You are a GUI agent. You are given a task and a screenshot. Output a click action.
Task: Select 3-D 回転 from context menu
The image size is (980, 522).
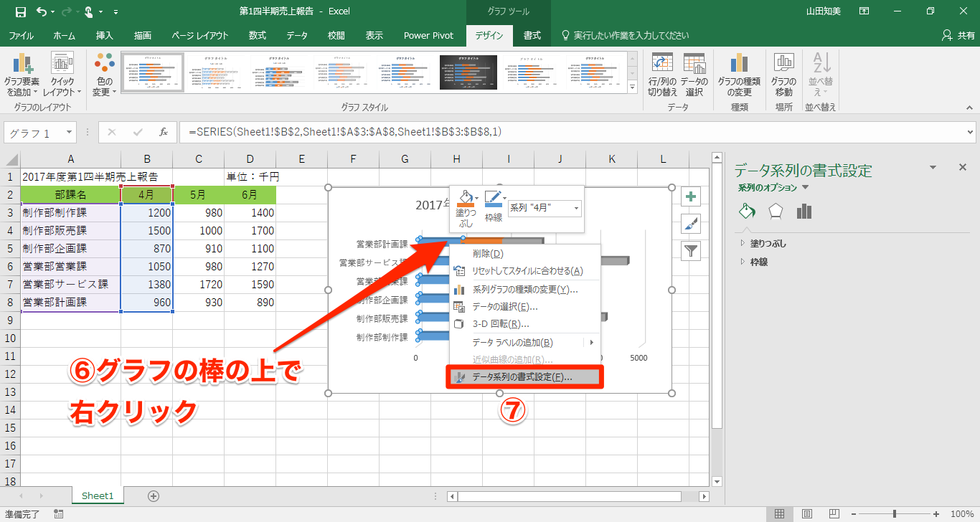[x=525, y=324]
